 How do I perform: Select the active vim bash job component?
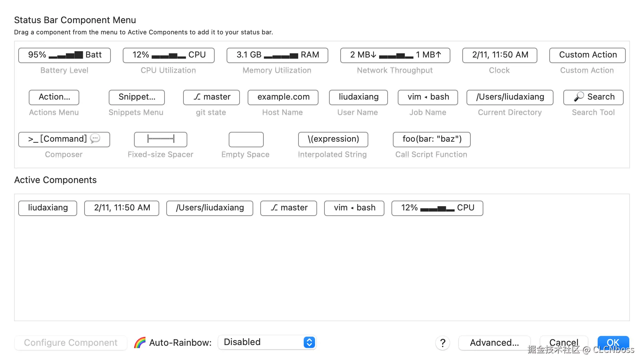coord(354,208)
